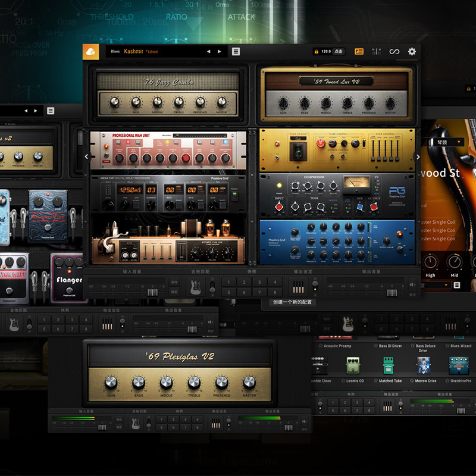Click the Blues bank label

pyautogui.click(x=115, y=52)
